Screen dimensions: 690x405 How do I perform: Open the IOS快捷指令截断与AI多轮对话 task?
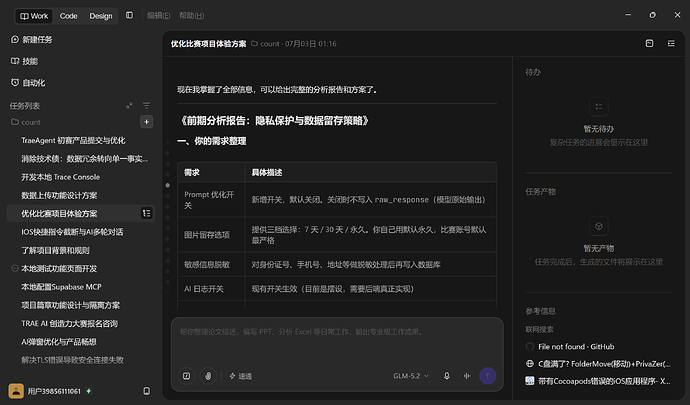click(x=72, y=232)
